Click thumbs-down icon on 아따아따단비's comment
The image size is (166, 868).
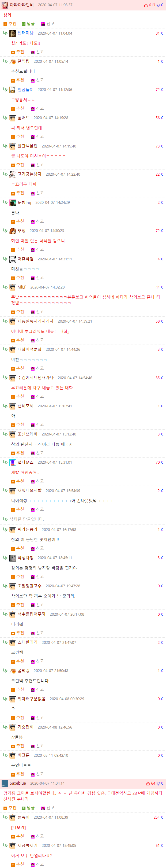[x=158, y=5]
